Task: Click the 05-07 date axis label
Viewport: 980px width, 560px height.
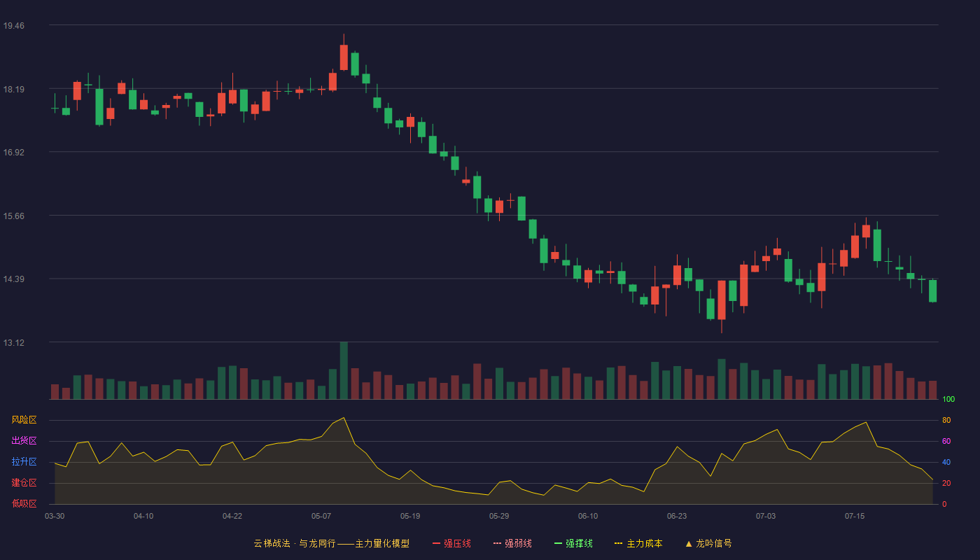Action: coord(321,516)
